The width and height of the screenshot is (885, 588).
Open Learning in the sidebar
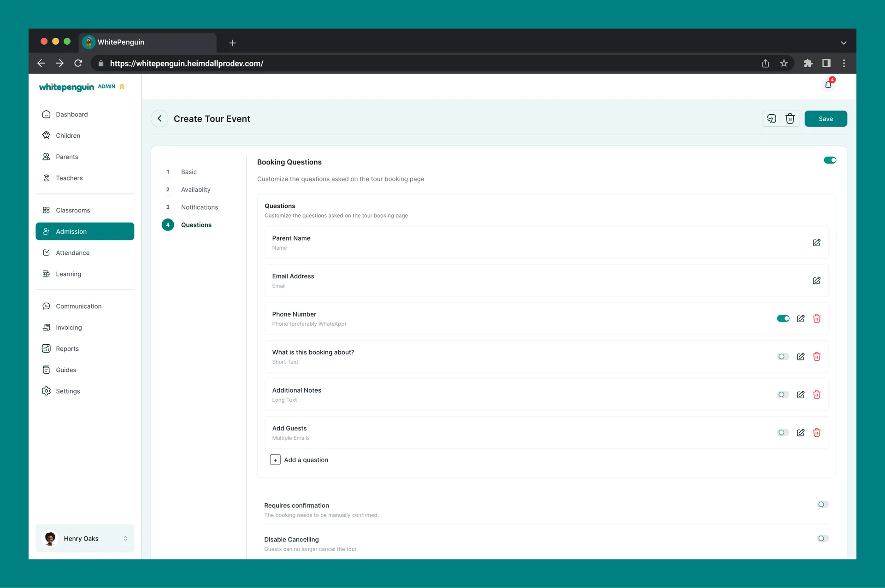(x=85, y=274)
